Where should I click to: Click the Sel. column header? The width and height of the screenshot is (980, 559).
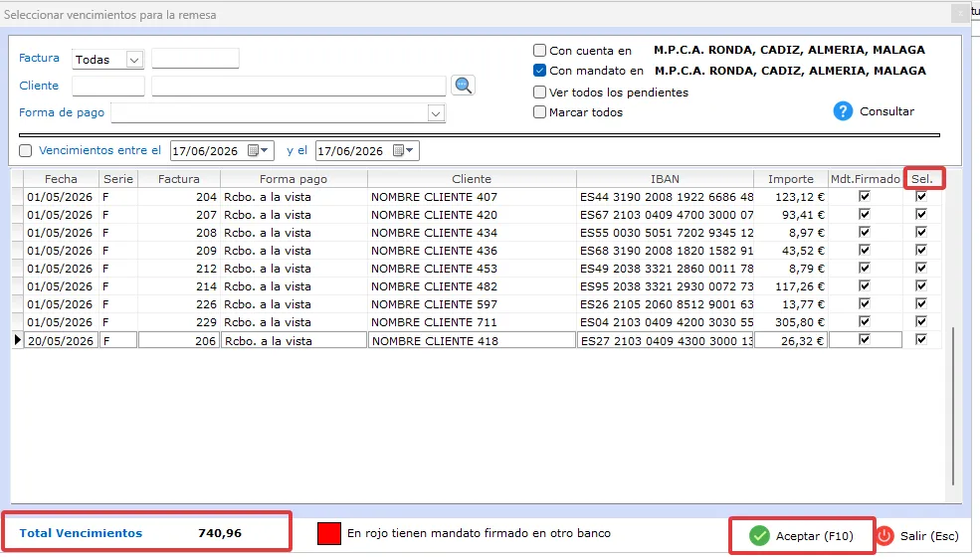click(922, 179)
